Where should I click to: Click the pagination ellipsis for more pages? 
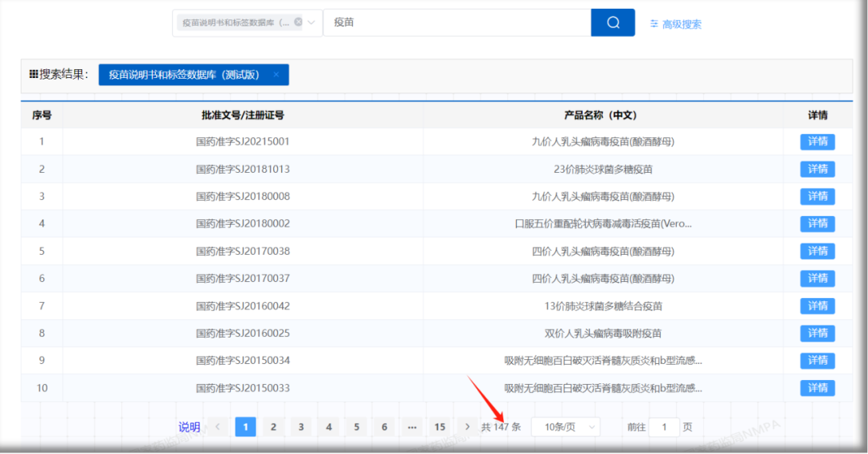411,427
